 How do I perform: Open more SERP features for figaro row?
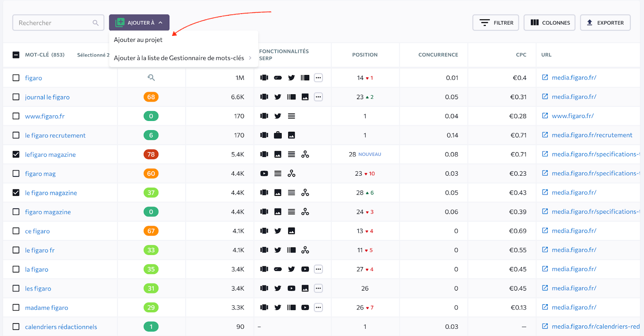[318, 78]
